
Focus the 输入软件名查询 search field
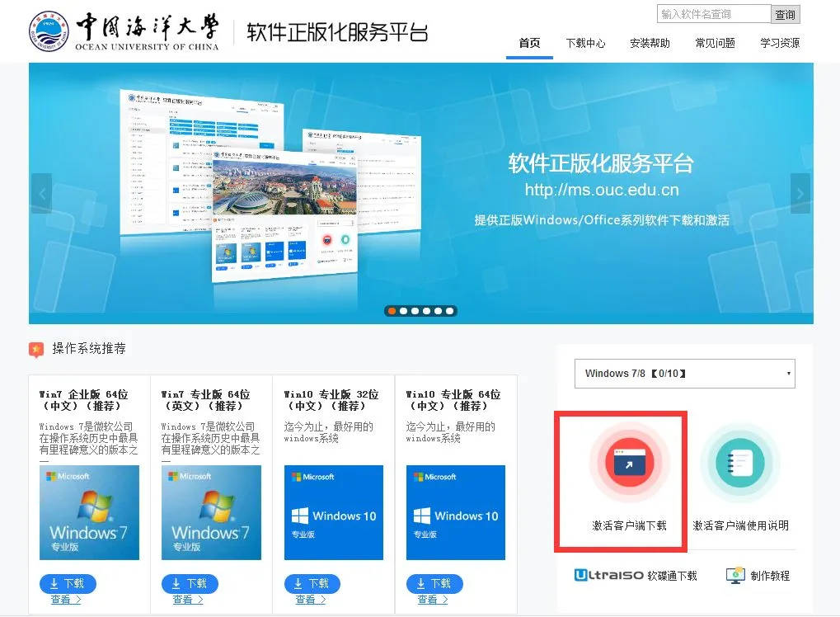[714, 14]
